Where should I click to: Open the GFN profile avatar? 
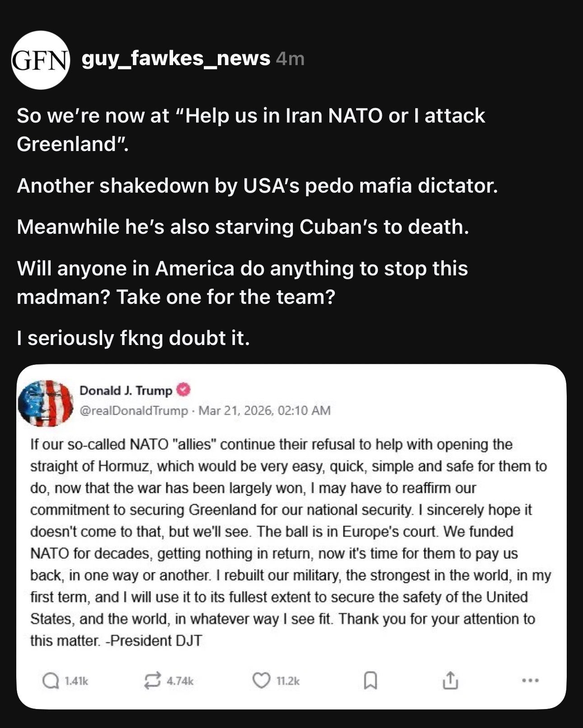coord(41,60)
